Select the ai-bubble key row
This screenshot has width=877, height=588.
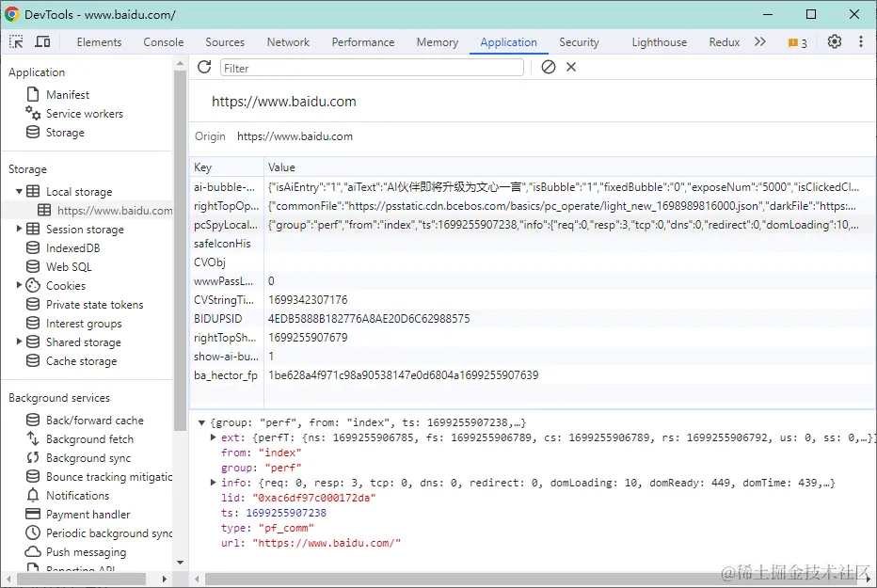point(533,186)
